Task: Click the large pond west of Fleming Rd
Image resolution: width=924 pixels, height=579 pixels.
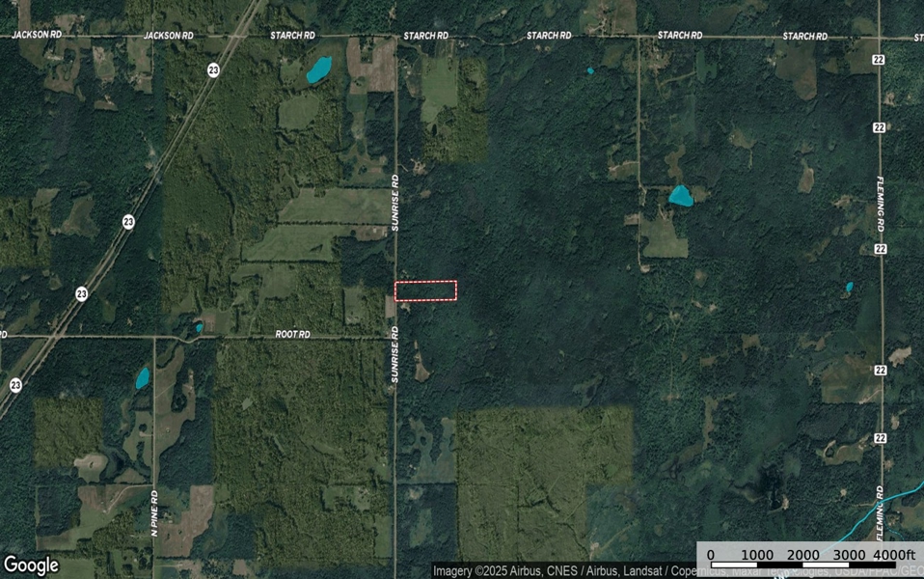Action: click(x=680, y=197)
